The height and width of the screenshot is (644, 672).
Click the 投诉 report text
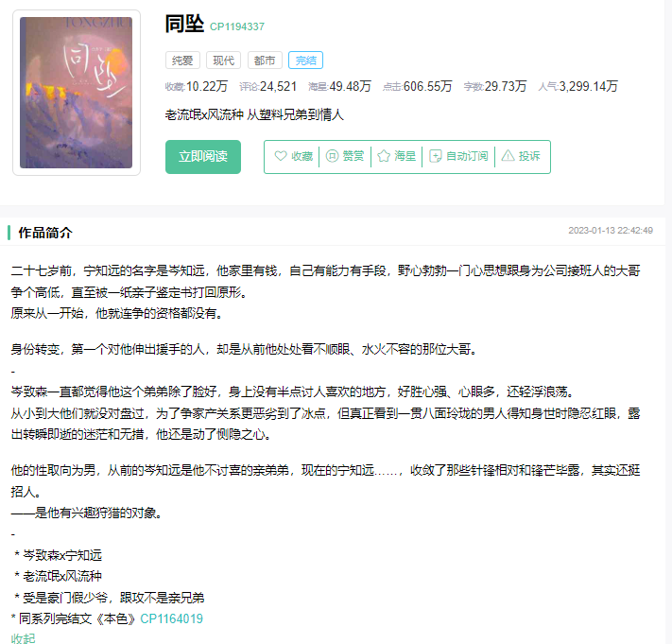[x=529, y=156]
